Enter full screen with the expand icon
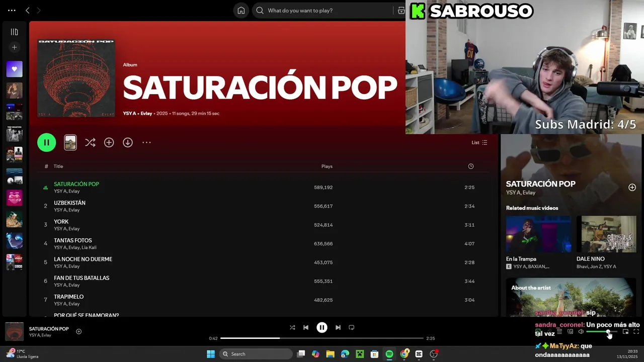The image size is (644, 362). coord(636,332)
